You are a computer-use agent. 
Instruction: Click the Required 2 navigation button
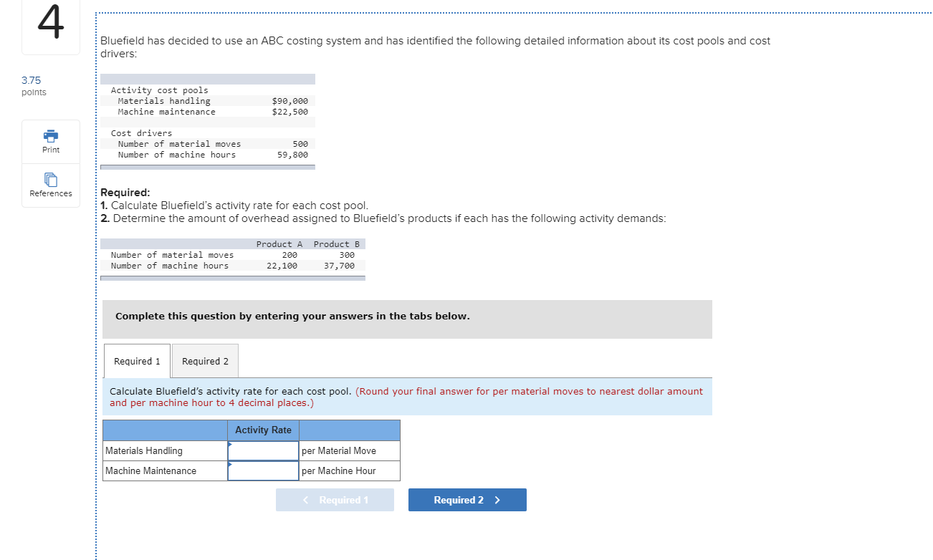[x=467, y=499]
